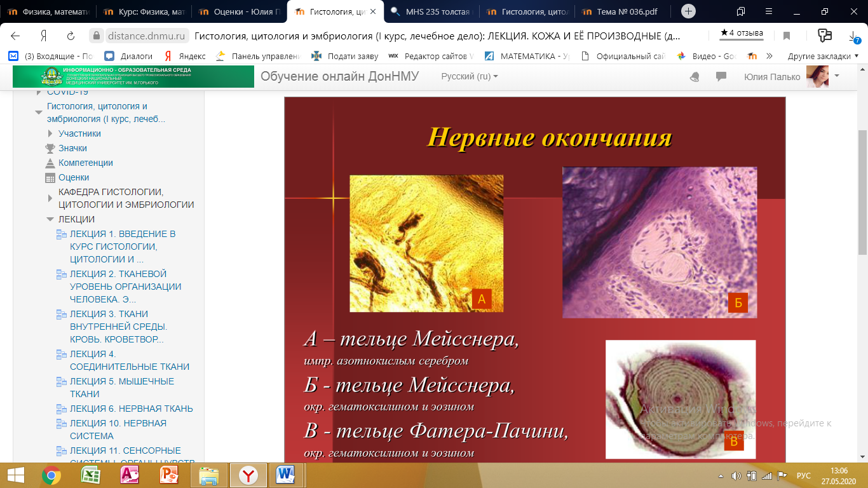868x488 pixels.
Task: Open 'ЛЕКЦИЯ 6. НЕРВНАЯ ТКАНЬ'
Action: [x=132, y=409]
